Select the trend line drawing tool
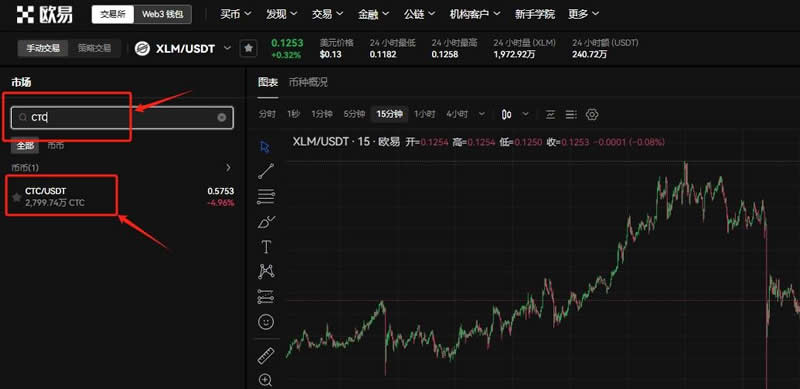The height and width of the screenshot is (389, 800). click(266, 171)
